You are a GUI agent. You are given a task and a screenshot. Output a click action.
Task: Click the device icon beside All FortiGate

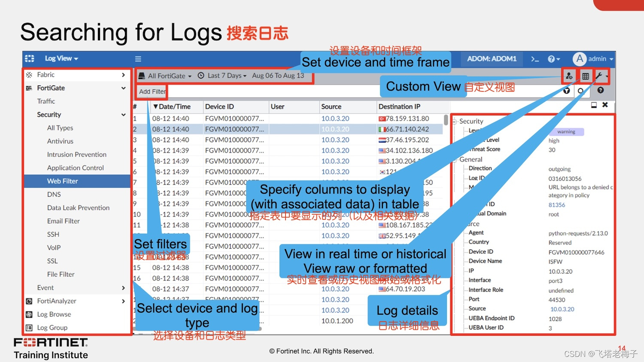coord(142,76)
